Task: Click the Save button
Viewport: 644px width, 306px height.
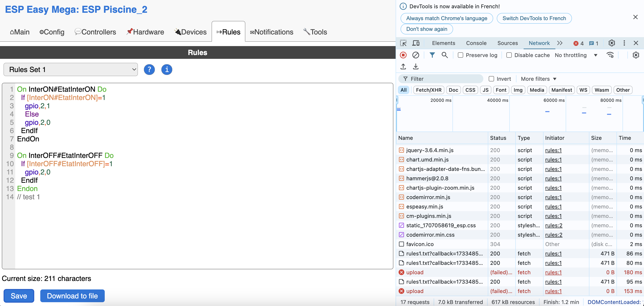Action: coord(19,296)
